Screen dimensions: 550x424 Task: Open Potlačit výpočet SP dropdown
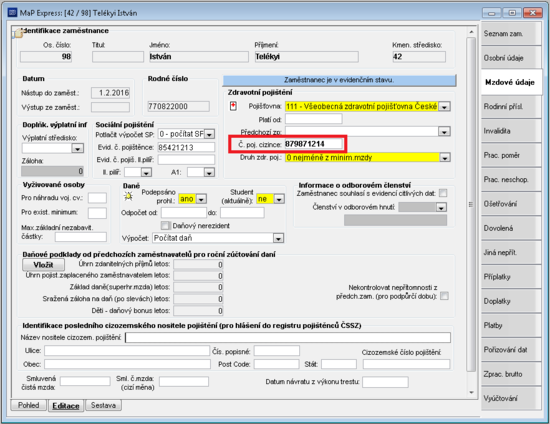[209, 134]
